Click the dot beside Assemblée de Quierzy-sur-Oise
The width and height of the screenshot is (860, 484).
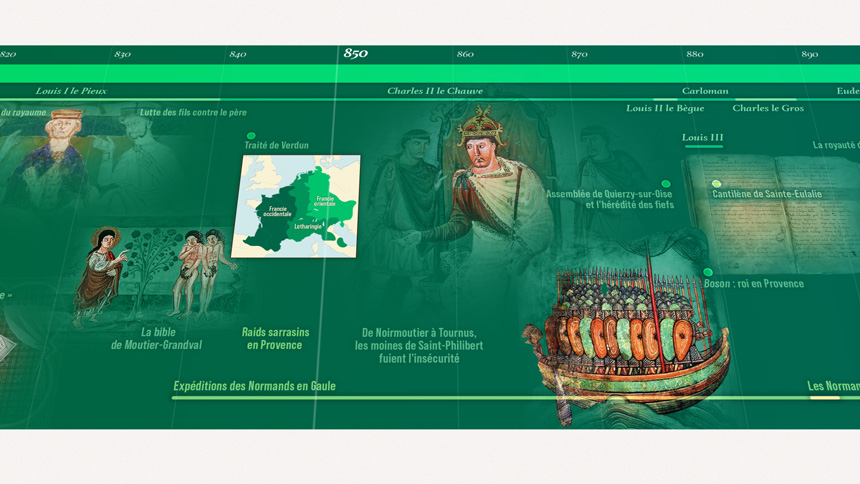click(665, 184)
